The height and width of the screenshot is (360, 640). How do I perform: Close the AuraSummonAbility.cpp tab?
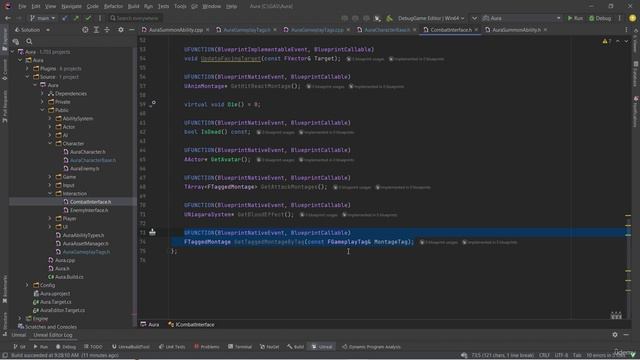click(207, 30)
